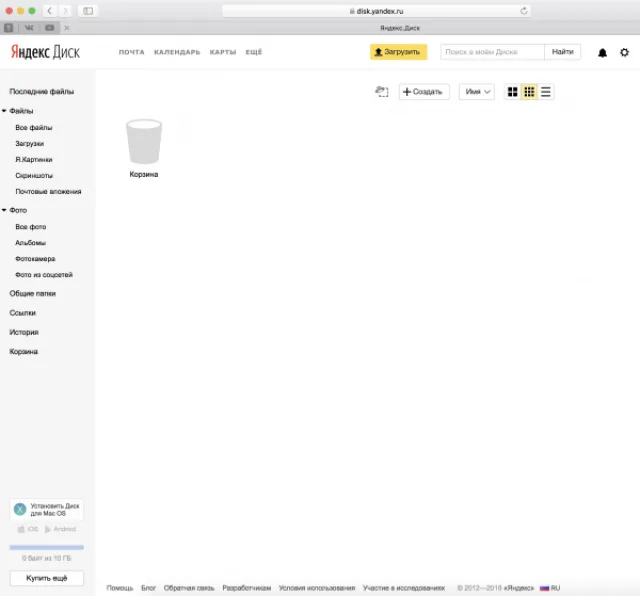
Task: Go back in Safari
Action: (x=50, y=11)
